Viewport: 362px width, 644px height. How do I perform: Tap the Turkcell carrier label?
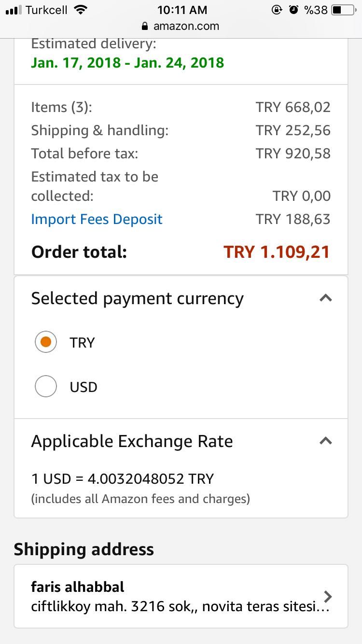click(46, 10)
